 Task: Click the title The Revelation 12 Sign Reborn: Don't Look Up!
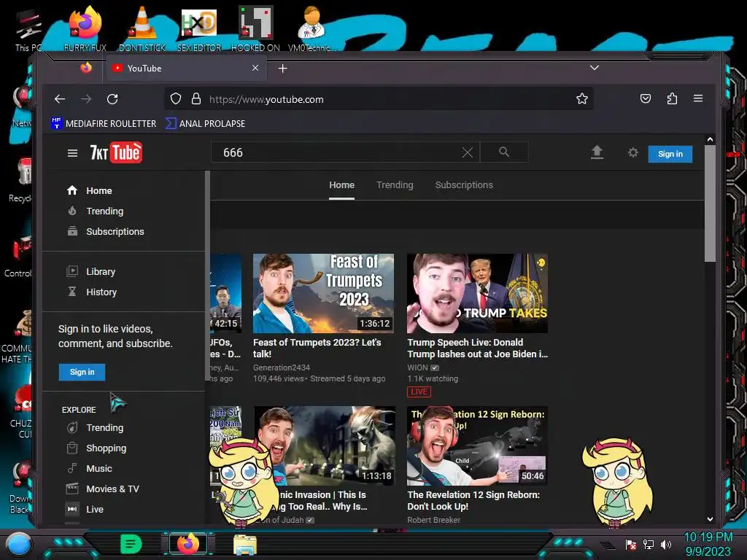tap(473, 500)
